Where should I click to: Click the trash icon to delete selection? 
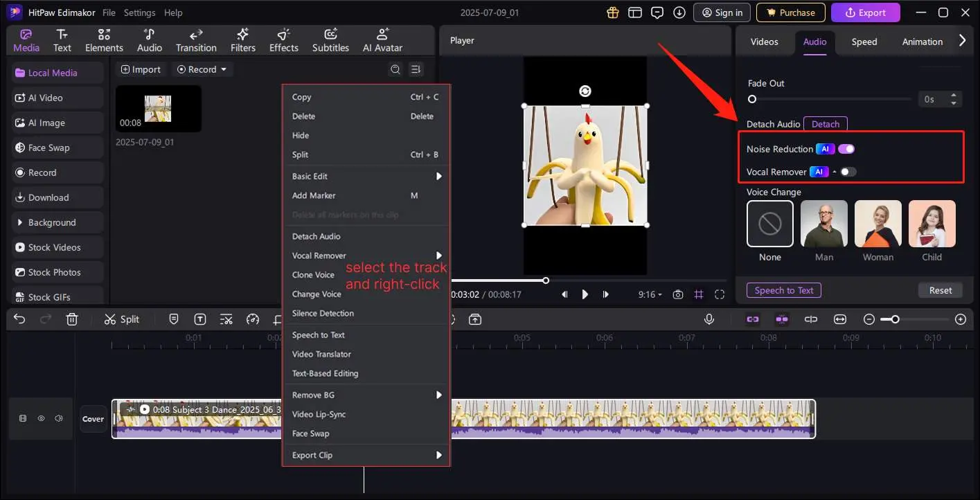pyautogui.click(x=71, y=319)
